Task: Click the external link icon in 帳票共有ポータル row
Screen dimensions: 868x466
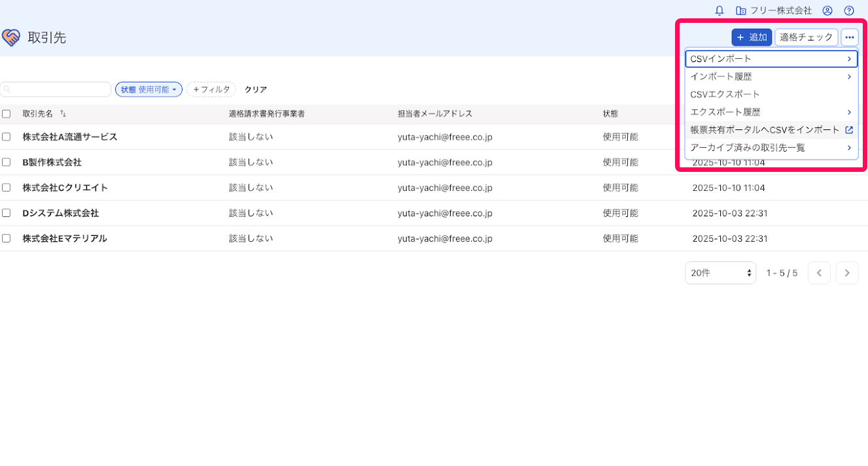Action: pyautogui.click(x=849, y=130)
